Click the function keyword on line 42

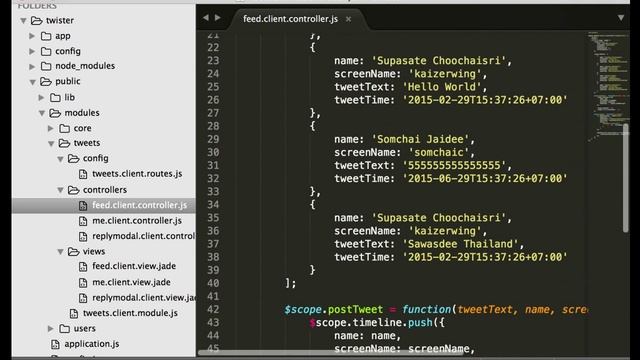point(427,309)
